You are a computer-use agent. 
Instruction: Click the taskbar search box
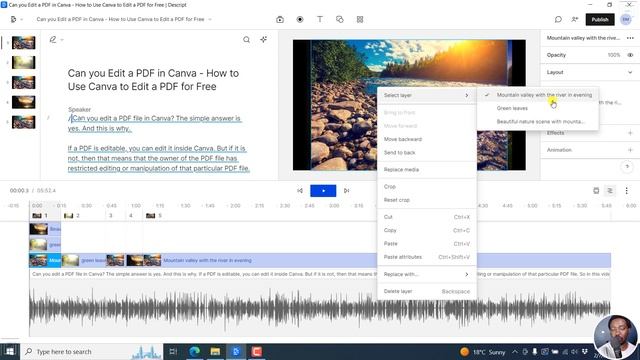tap(91, 351)
